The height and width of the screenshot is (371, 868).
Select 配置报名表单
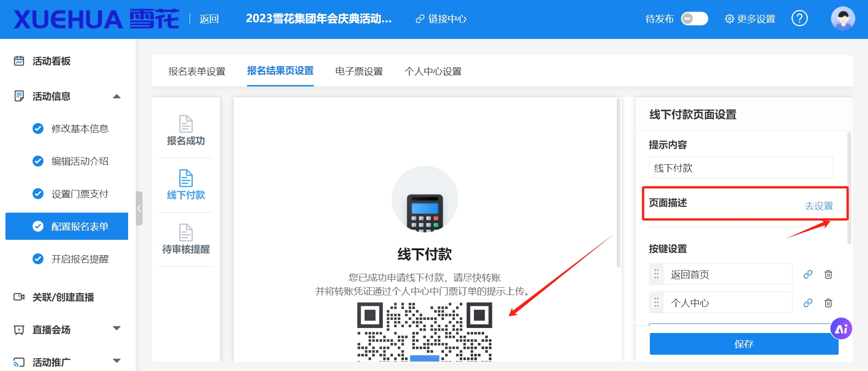click(x=67, y=226)
